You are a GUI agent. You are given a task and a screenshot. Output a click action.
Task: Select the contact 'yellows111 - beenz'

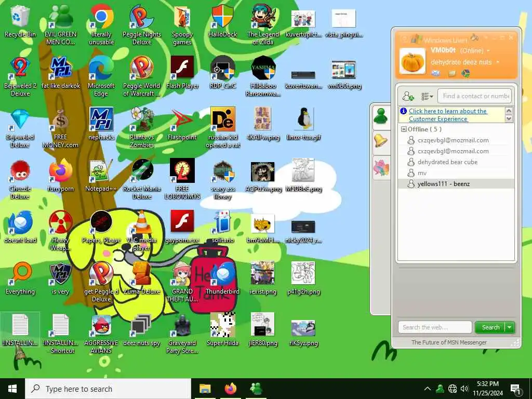[x=456, y=184]
